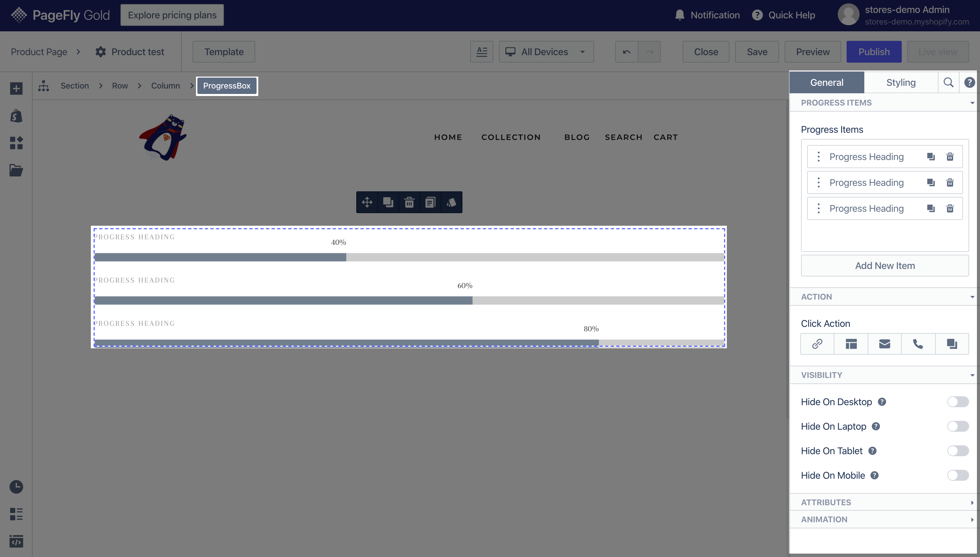The height and width of the screenshot is (557, 980).
Task: Expand second Progress Heading item via dots handle
Action: (818, 182)
